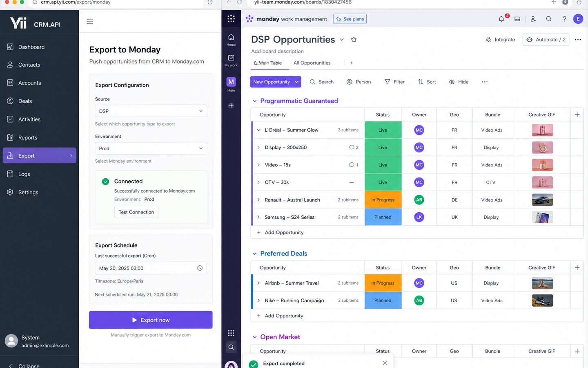588x368 pixels.
Task: Click the Test Connection button
Action: (136, 212)
